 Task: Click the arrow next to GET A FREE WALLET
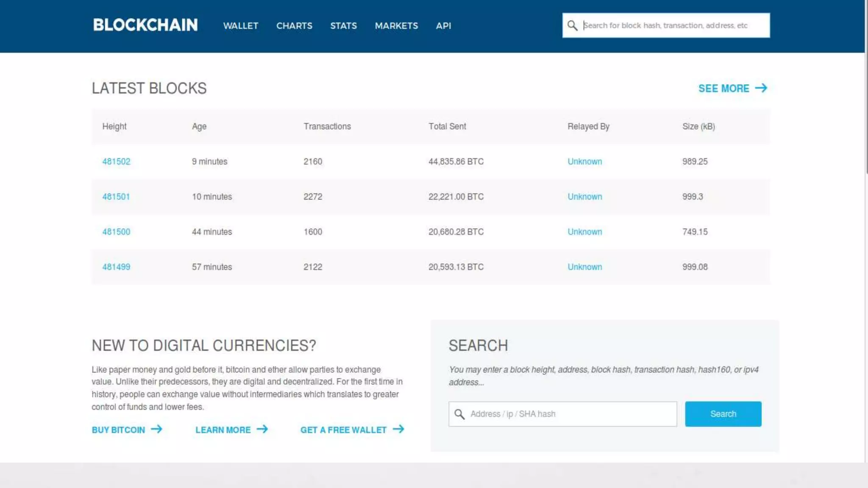click(x=398, y=429)
